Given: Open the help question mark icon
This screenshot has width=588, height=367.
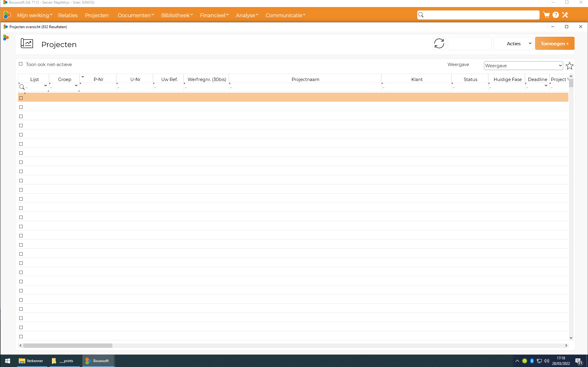Looking at the screenshot, I should [x=556, y=15].
